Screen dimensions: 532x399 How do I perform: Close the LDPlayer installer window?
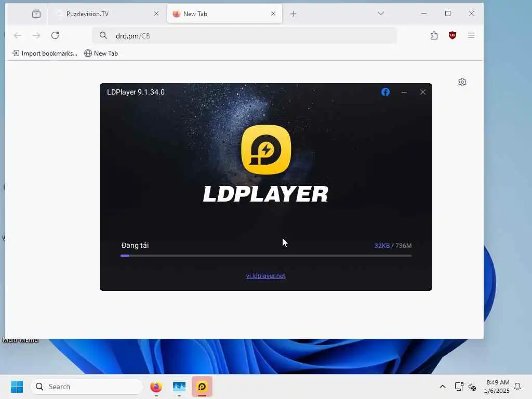tap(422, 92)
